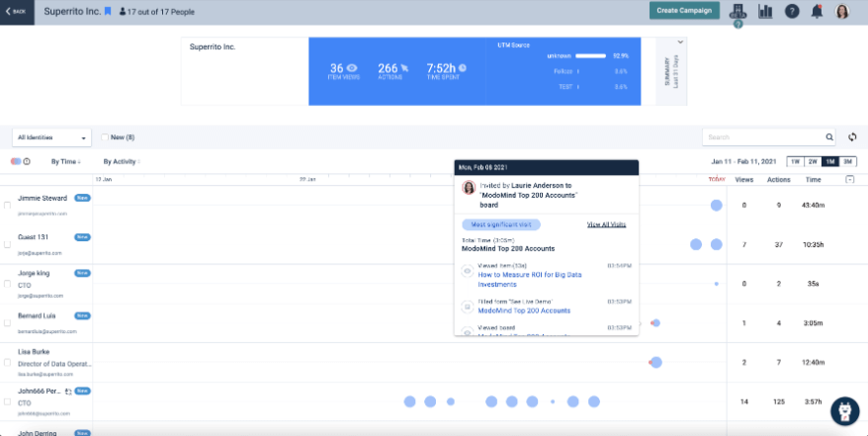Click Jorge king's small activity dot
Screen dimensions: 868x436
[x=717, y=284]
